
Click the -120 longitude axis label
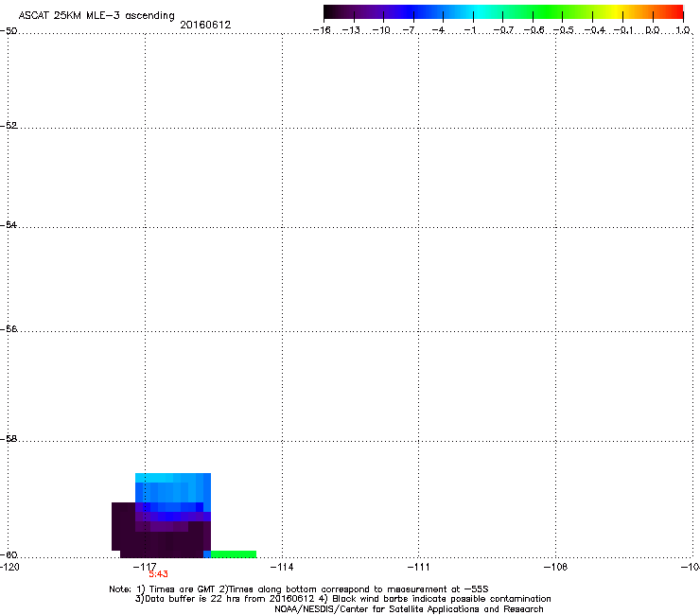[x=9, y=567]
